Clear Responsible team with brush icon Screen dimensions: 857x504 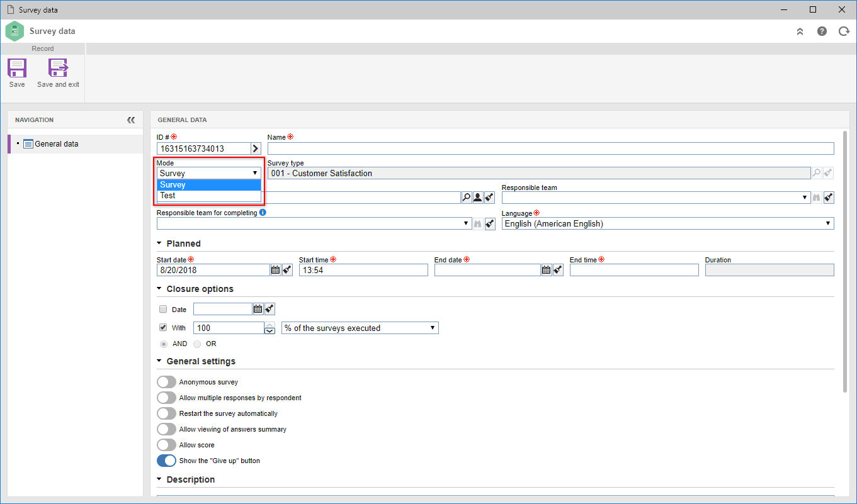pos(829,198)
